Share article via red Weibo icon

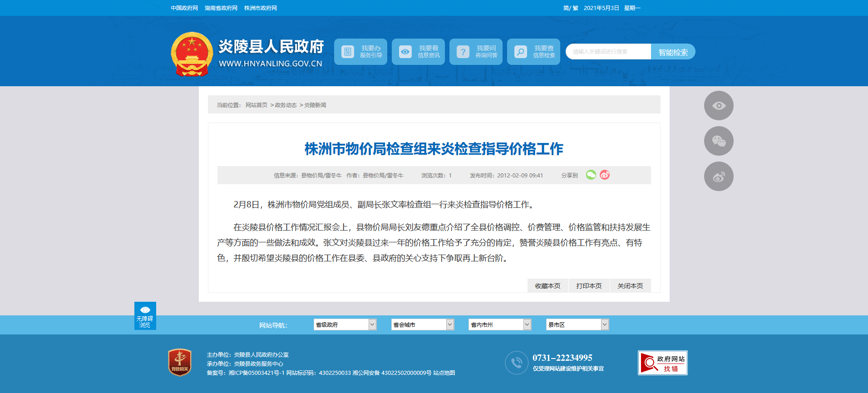coord(605,175)
